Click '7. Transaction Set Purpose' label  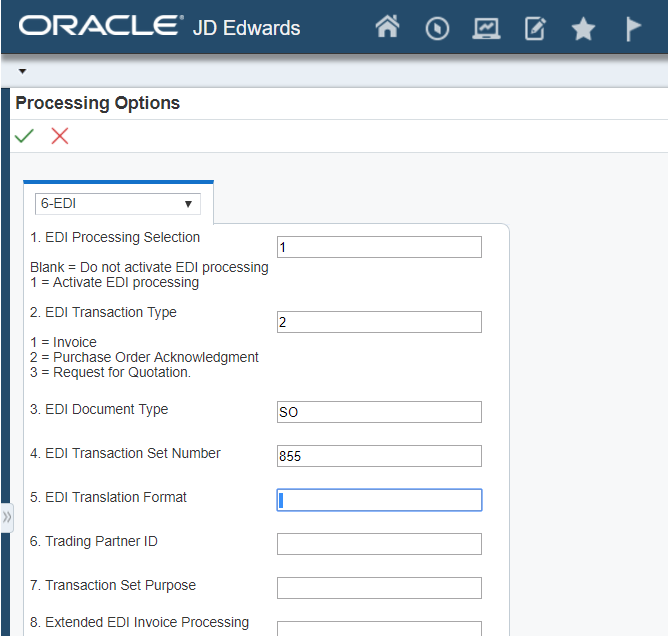click(x=113, y=585)
